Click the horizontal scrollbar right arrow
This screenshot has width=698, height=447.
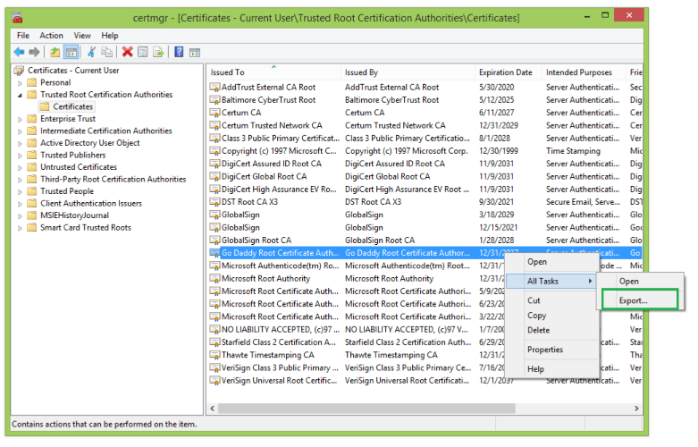coord(637,408)
